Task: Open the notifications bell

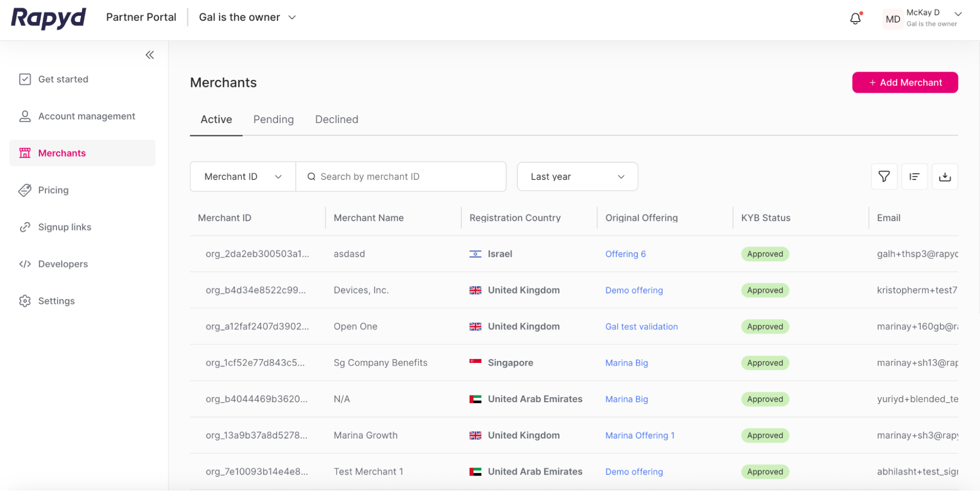Action: click(x=855, y=18)
